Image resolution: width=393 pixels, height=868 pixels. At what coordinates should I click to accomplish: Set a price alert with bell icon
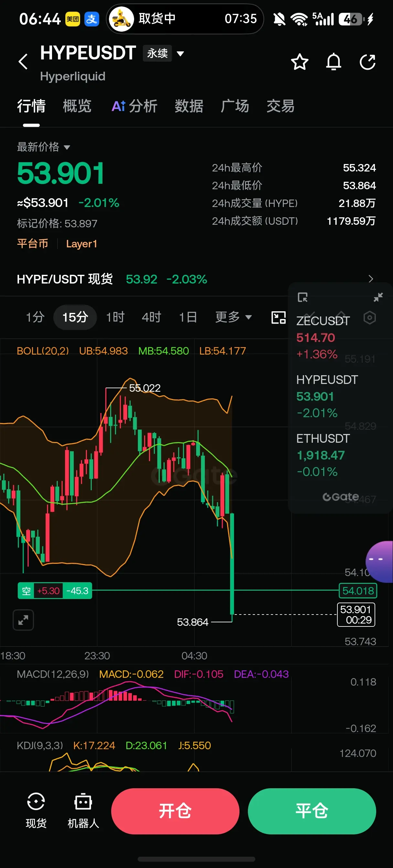(x=333, y=62)
